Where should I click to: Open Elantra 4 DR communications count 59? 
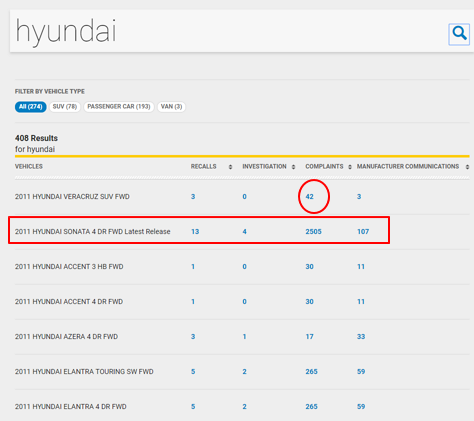click(x=361, y=407)
